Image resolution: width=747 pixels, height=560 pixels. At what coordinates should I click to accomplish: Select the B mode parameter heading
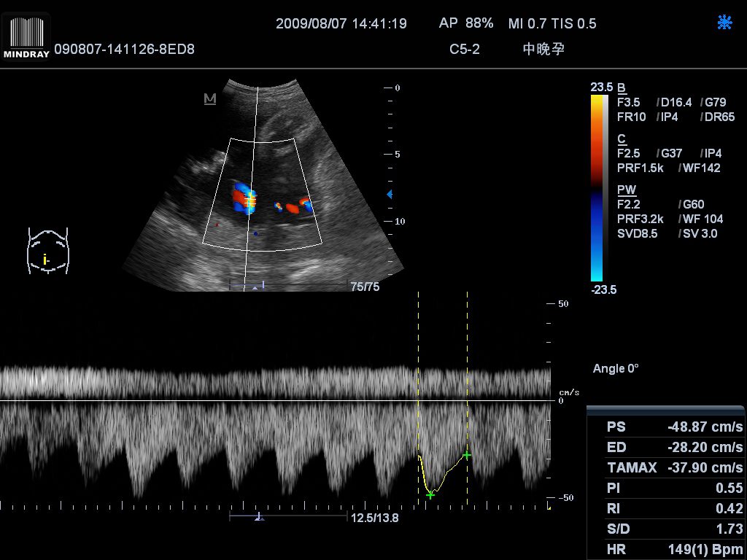pyautogui.click(x=621, y=87)
